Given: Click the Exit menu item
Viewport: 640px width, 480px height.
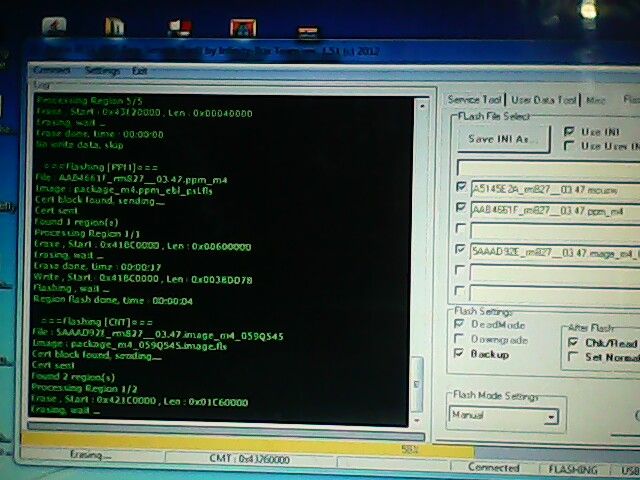Looking at the screenshot, I should pos(140,71).
